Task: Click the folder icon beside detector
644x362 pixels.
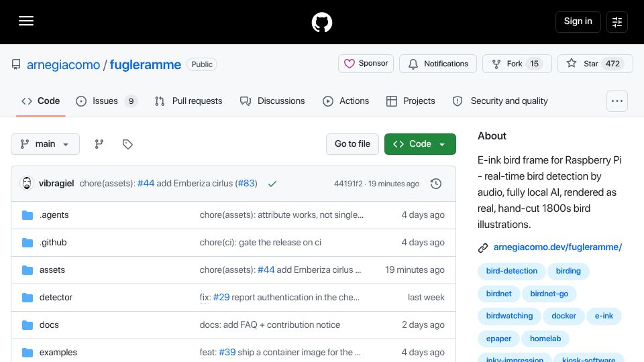Action: click(x=28, y=298)
